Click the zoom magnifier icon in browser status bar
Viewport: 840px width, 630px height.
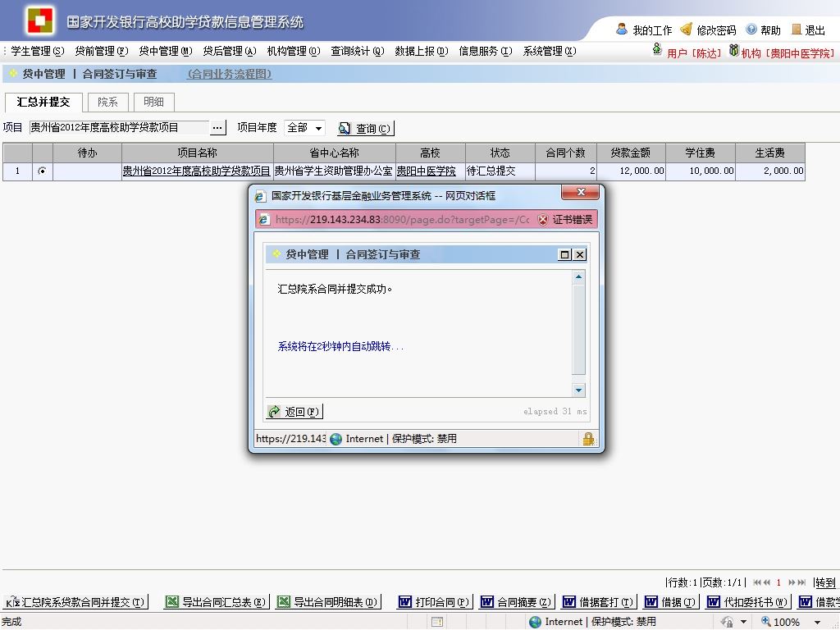pyautogui.click(x=766, y=622)
